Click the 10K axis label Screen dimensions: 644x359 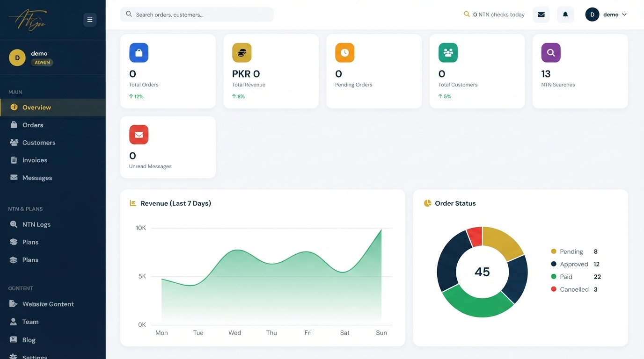[141, 228]
